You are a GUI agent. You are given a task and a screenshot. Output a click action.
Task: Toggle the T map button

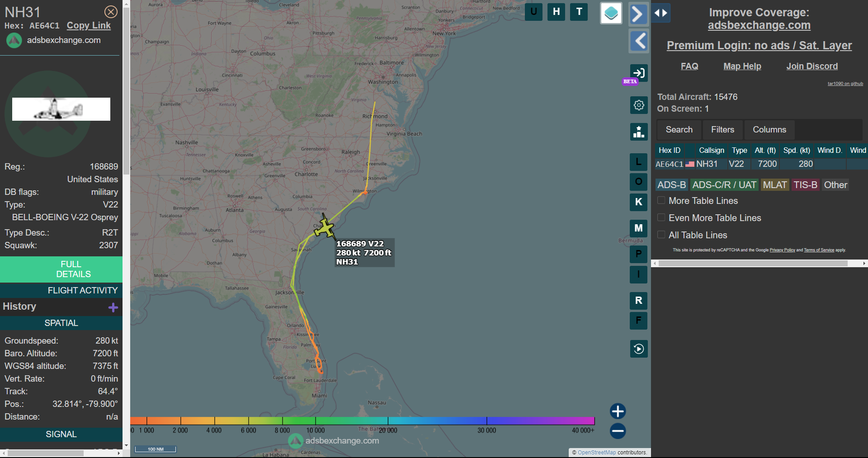click(x=579, y=12)
